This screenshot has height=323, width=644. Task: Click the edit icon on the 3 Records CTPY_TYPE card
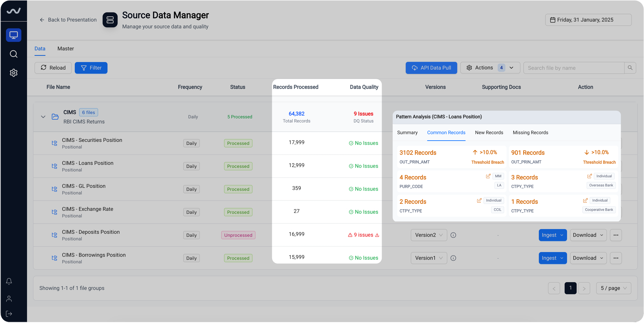point(589,176)
